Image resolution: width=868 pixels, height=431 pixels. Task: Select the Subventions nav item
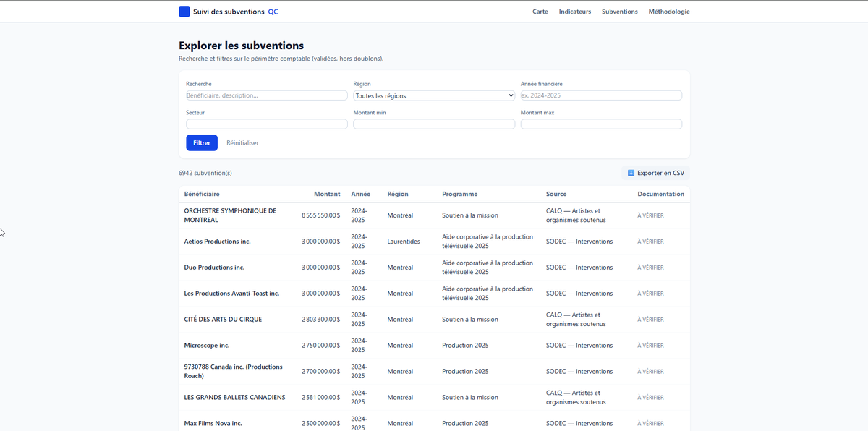620,12
